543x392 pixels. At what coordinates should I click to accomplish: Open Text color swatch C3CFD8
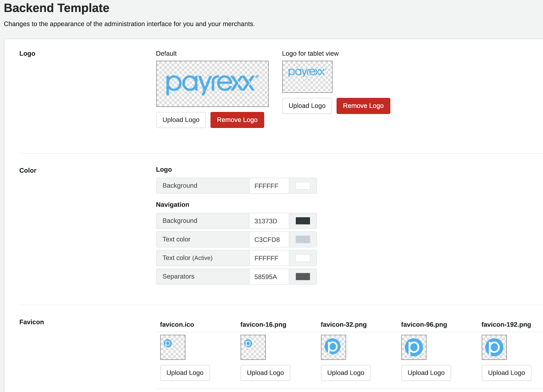(303, 239)
